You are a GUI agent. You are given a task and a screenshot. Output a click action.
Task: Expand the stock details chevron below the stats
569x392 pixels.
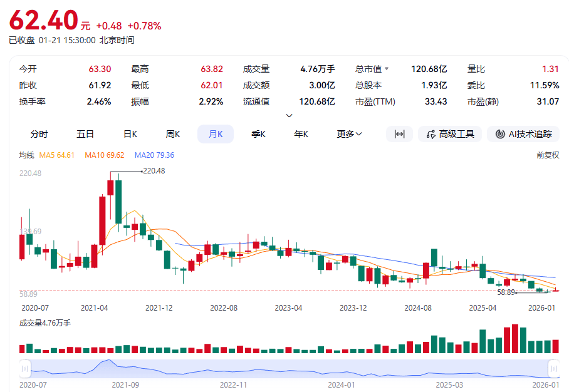point(289,116)
